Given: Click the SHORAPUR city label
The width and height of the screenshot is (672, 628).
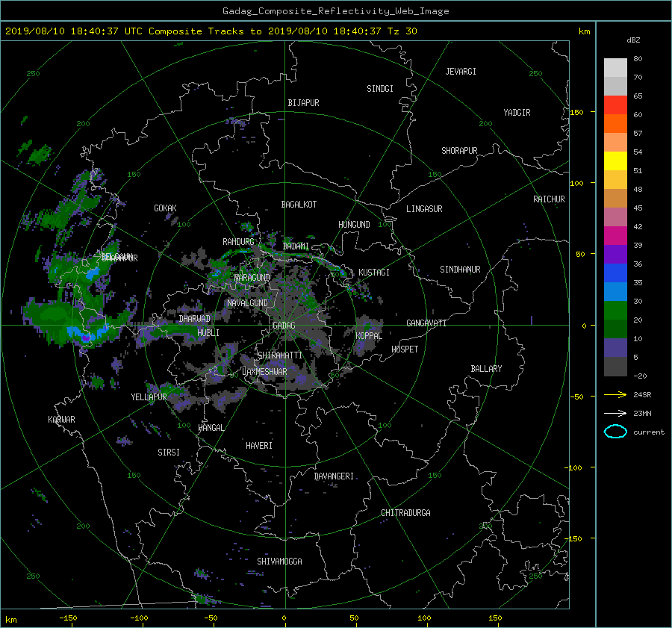Looking at the screenshot, I should click(x=459, y=150).
